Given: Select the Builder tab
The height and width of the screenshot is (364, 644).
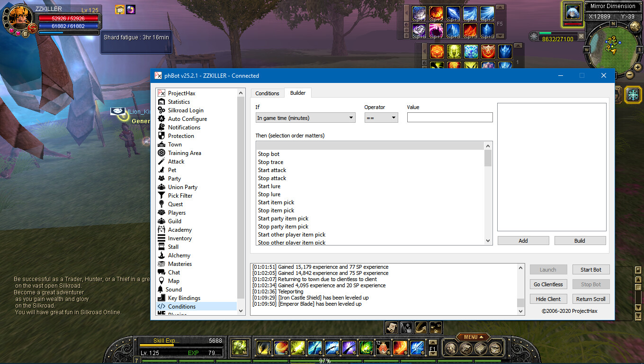Looking at the screenshot, I should point(298,93).
